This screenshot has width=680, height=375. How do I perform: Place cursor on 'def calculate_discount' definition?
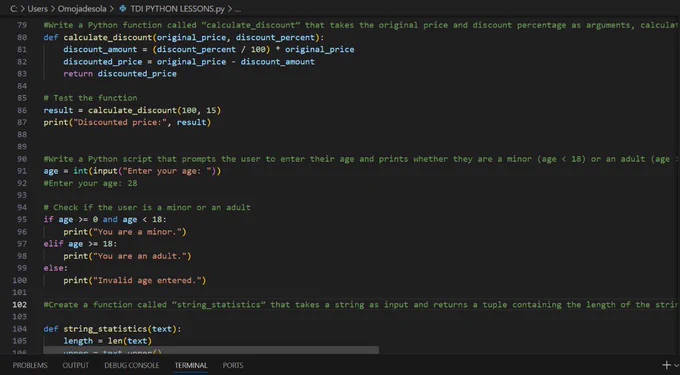[x=183, y=37]
